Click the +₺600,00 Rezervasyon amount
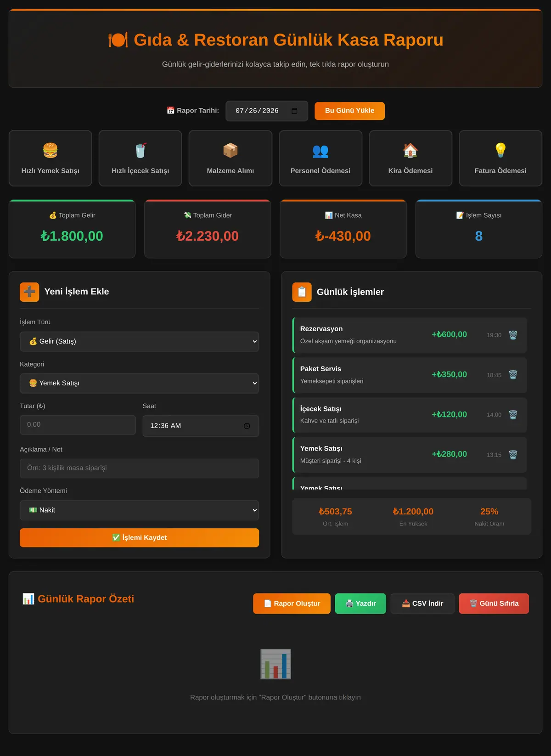The width and height of the screenshot is (551, 756). pyautogui.click(x=449, y=335)
